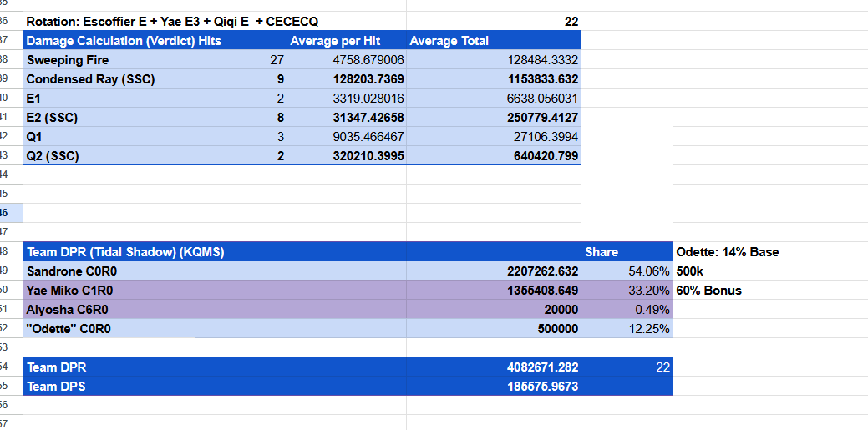The width and height of the screenshot is (868, 430).
Task: Select the Q1 hits value 3
Action: pyautogui.click(x=241, y=137)
